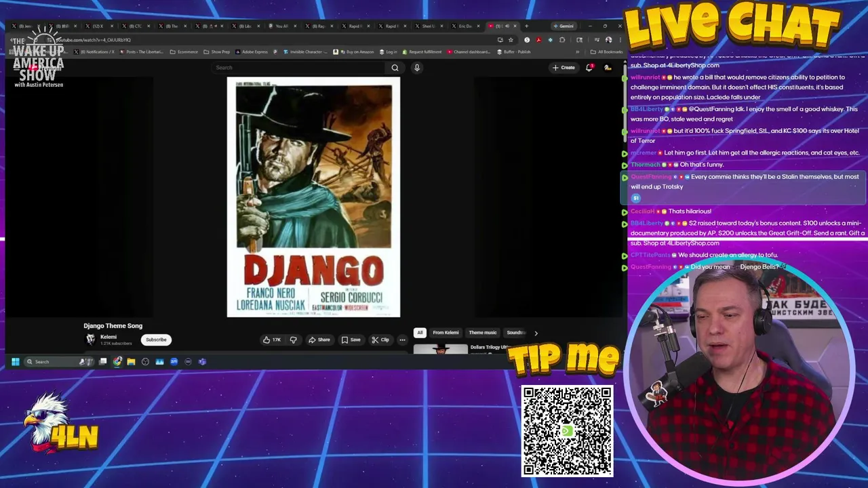Open Channel dashboard bookmark
868x488 pixels.
[x=468, y=52]
